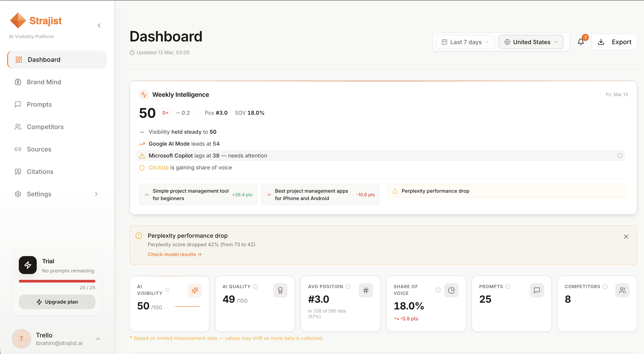Expand the Settings submenu arrow
The height and width of the screenshot is (354, 644).
(96, 194)
